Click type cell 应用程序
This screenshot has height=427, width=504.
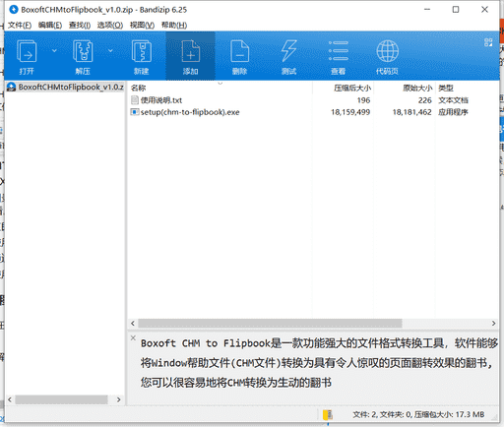tap(453, 112)
